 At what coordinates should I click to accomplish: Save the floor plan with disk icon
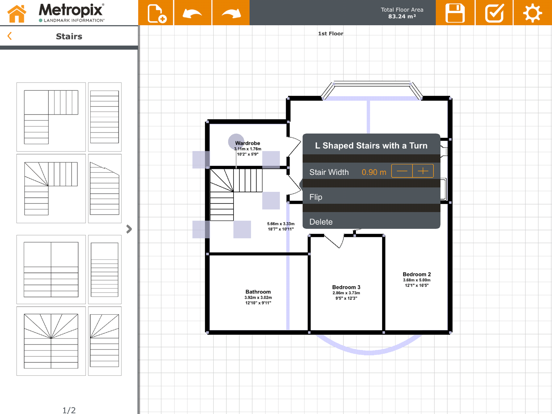tap(455, 13)
